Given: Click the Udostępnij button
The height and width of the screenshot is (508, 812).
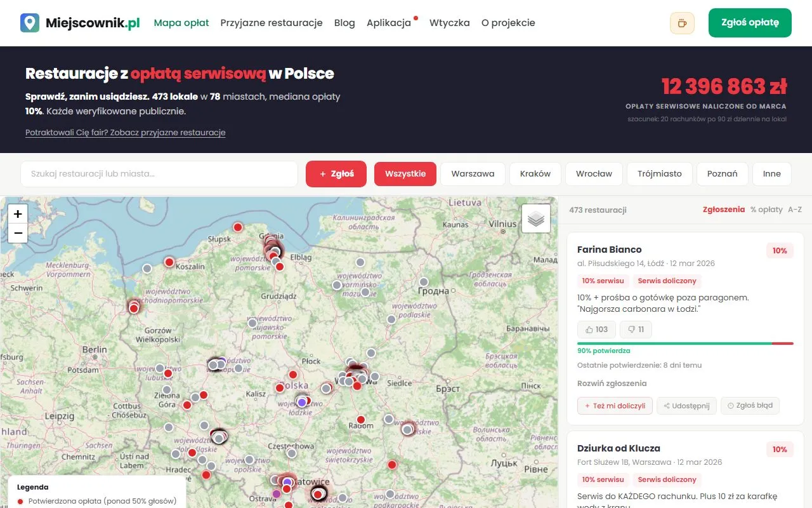Looking at the screenshot, I should click(686, 406).
